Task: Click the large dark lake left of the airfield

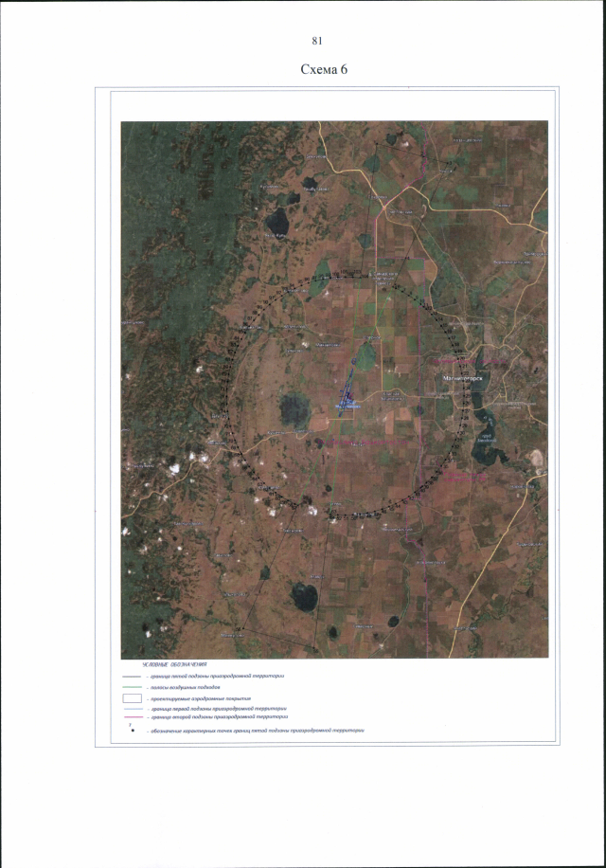Action: [x=294, y=409]
